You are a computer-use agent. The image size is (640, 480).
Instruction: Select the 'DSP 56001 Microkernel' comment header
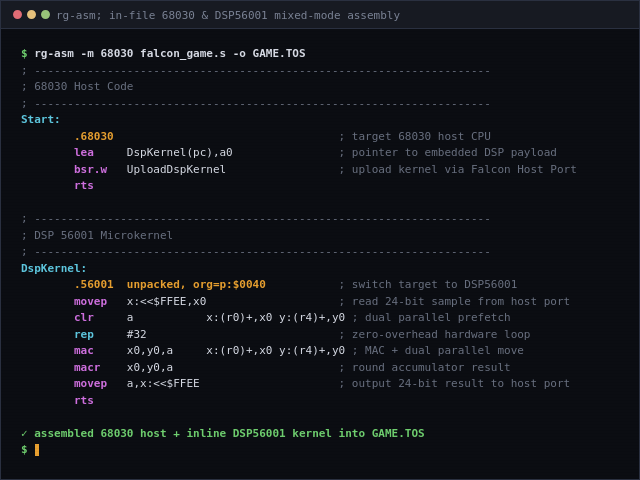[103, 236]
